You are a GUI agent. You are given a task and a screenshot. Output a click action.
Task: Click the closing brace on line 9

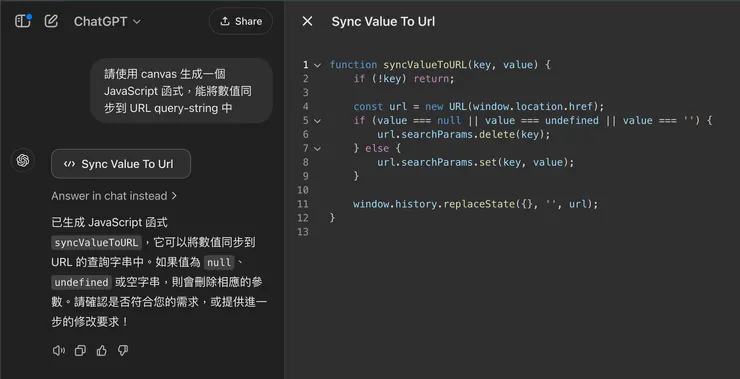tap(356, 176)
